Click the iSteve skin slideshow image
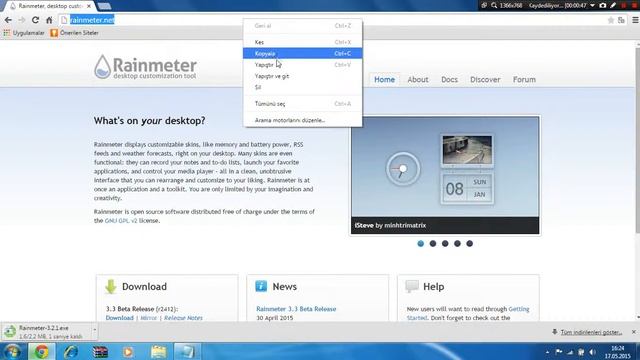 coord(445,175)
